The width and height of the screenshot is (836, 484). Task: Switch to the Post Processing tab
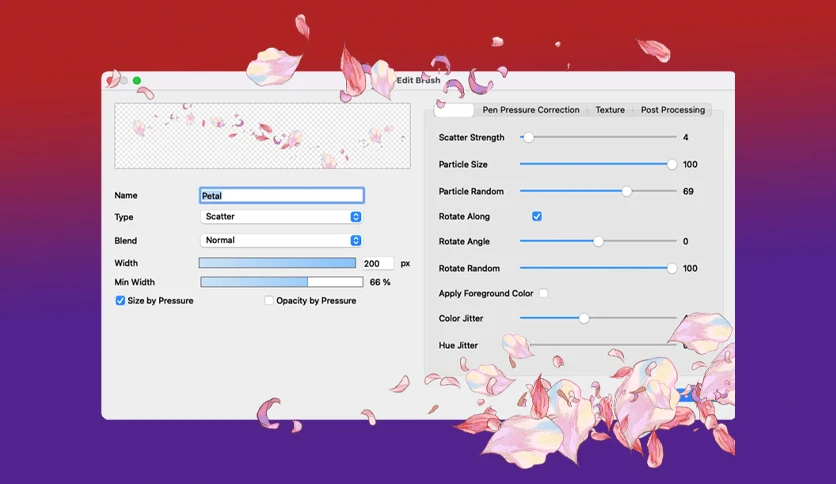point(672,110)
